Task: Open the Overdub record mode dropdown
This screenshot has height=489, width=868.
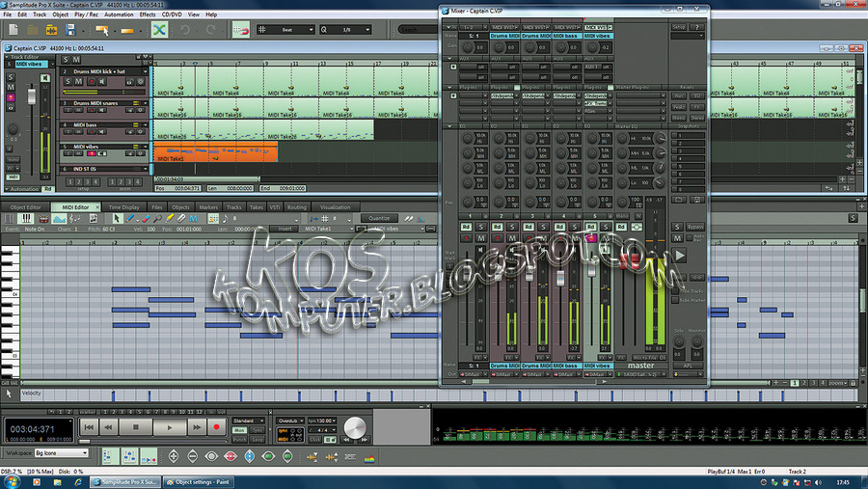Action: pos(290,421)
